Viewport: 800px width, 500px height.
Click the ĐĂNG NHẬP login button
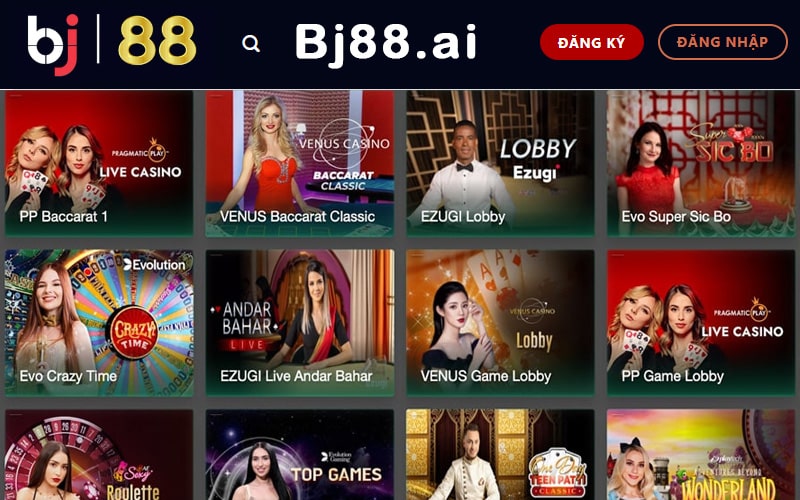(x=722, y=42)
